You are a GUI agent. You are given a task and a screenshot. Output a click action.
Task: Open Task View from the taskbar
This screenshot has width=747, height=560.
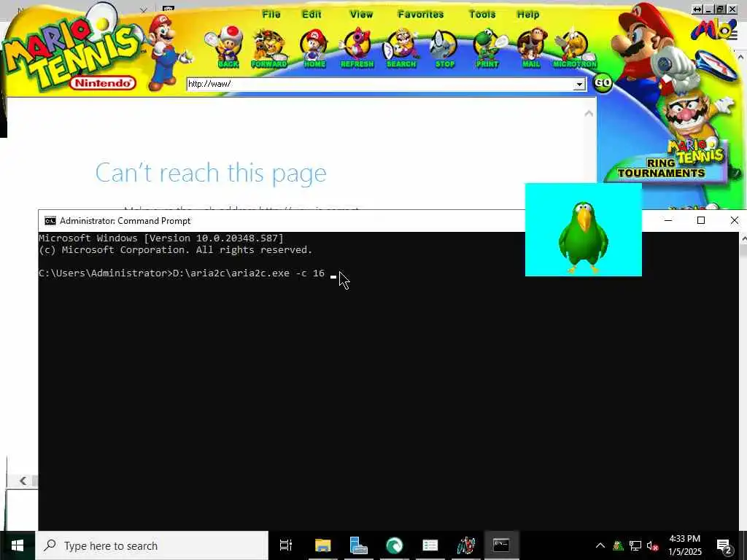[x=286, y=545]
